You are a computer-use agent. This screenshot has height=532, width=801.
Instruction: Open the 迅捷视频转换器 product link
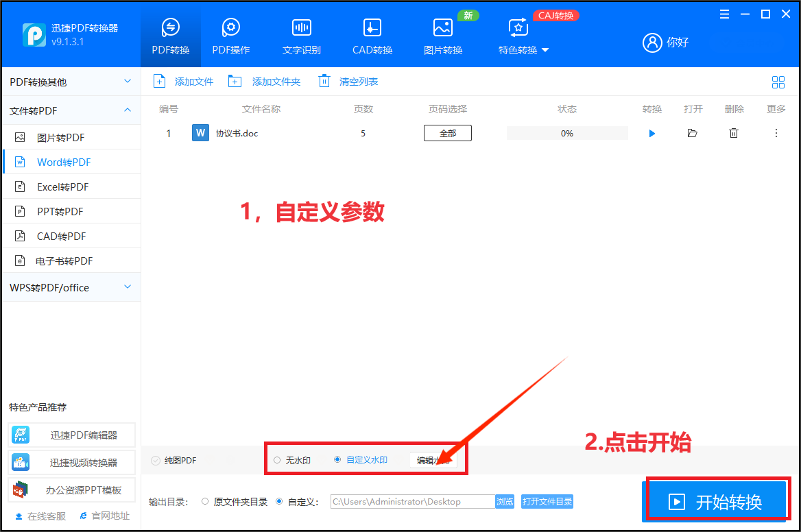tap(71, 463)
